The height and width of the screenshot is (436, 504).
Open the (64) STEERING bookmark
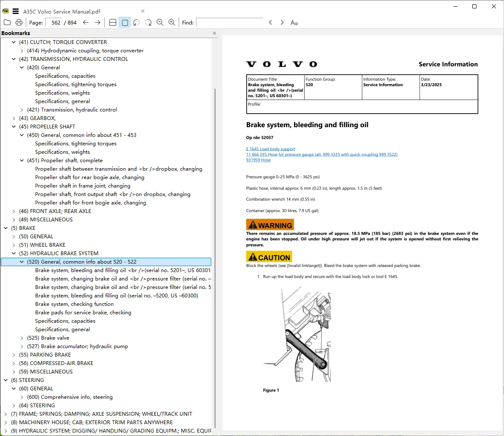click(x=37, y=406)
